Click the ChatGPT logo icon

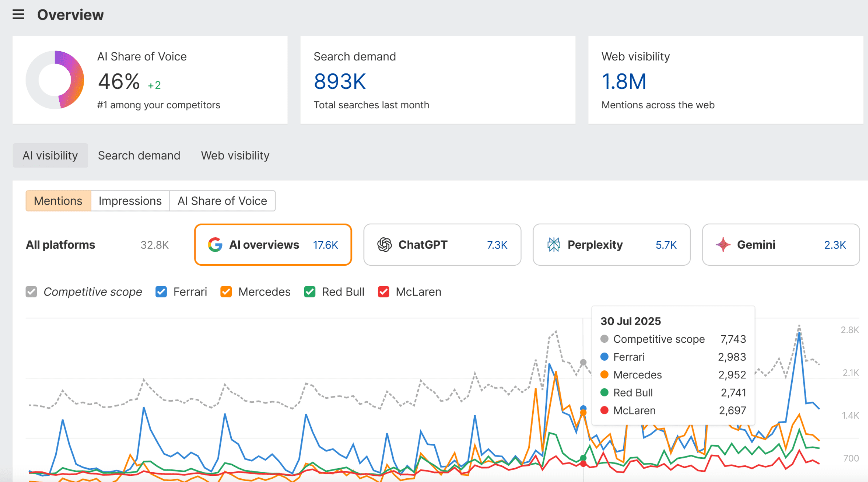[x=384, y=245]
